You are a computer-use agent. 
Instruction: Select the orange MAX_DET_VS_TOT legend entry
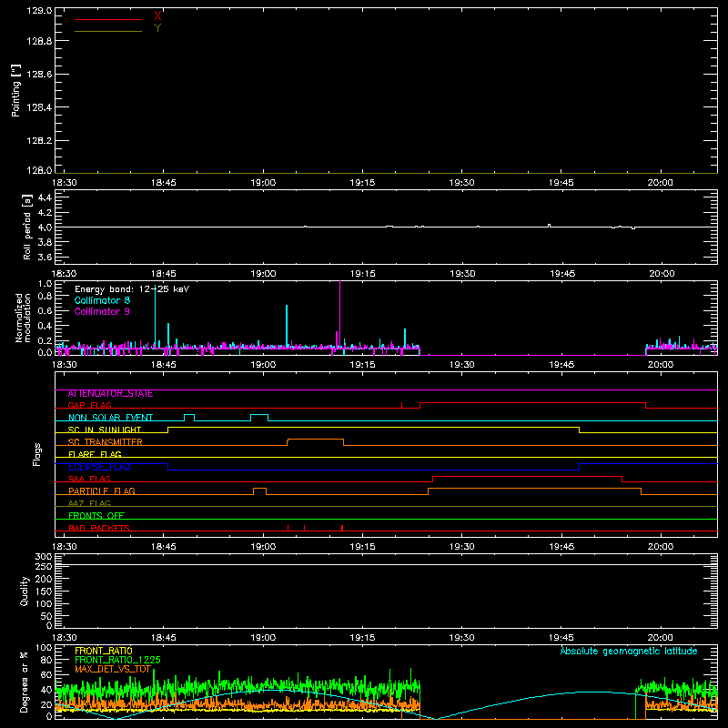(113, 670)
